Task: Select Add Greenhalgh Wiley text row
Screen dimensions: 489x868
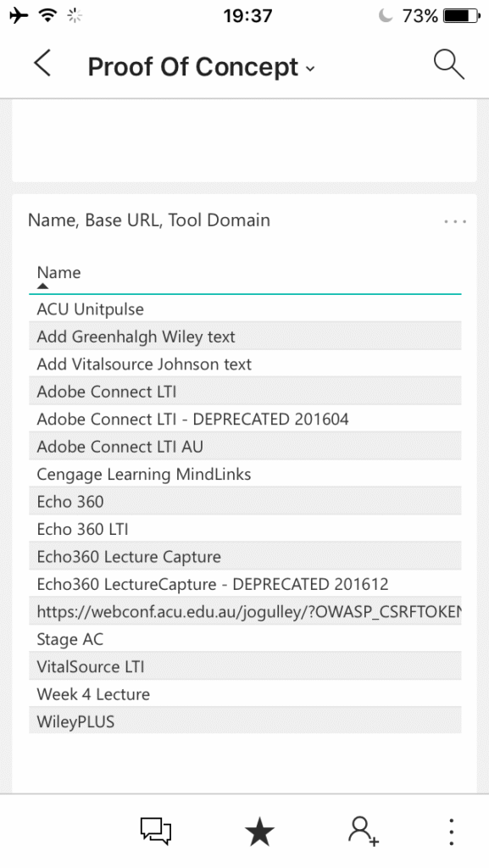Action: point(245,337)
